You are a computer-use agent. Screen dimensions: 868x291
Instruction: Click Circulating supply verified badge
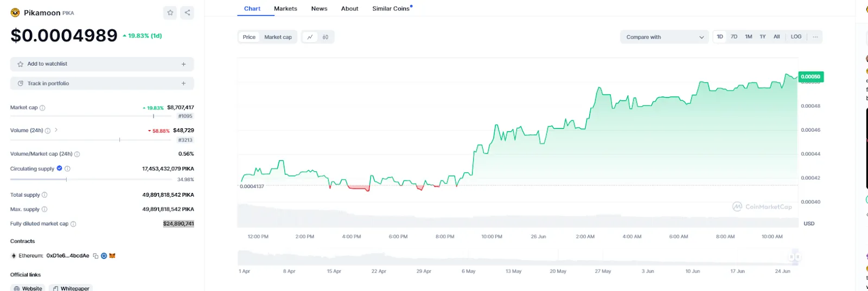pos(60,169)
